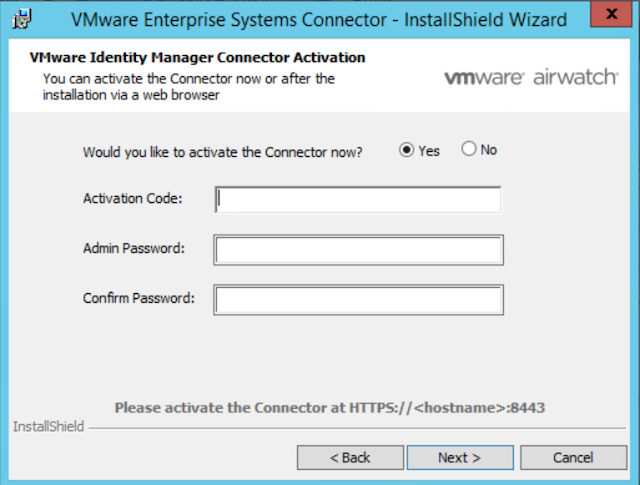640x485 pixels.
Task: Click the InstallShield footer label
Action: tap(48, 427)
